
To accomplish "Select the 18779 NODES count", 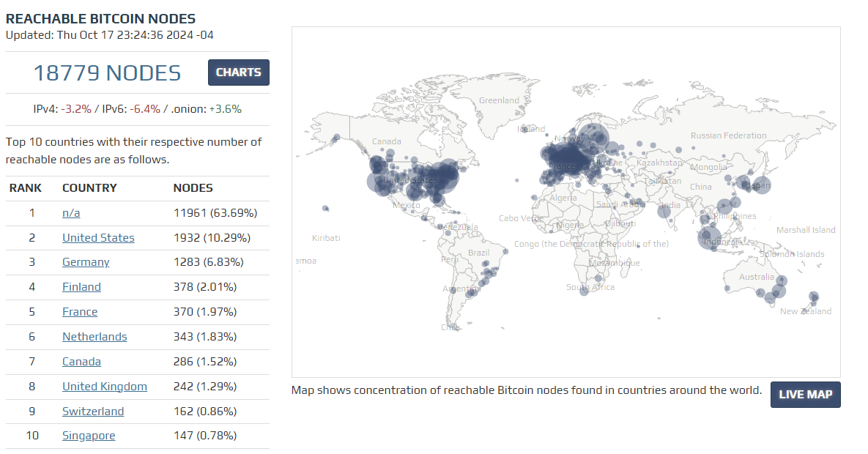I will click(x=108, y=73).
